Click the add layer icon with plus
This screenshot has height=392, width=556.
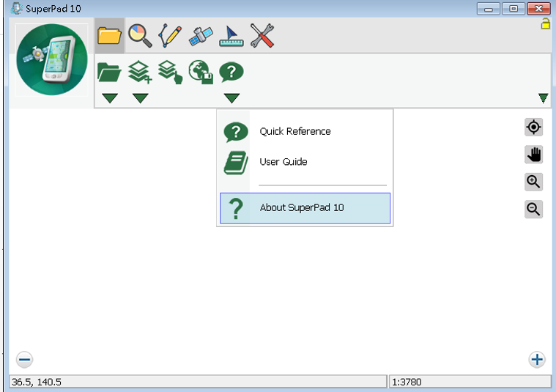point(140,72)
